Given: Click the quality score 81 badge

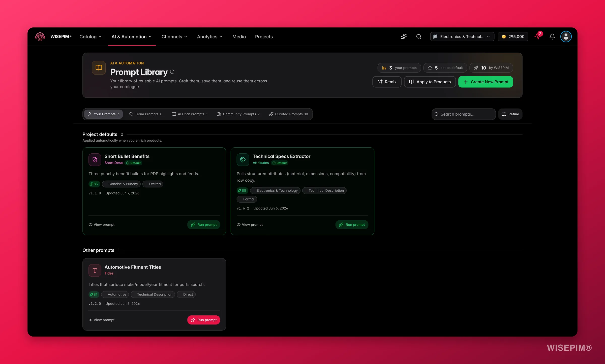Looking at the screenshot, I should point(94,294).
